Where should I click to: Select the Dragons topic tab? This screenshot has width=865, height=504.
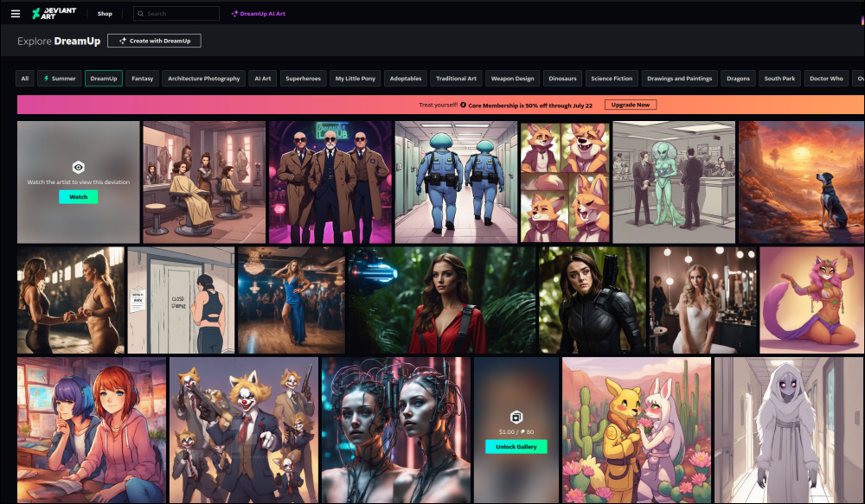click(738, 79)
